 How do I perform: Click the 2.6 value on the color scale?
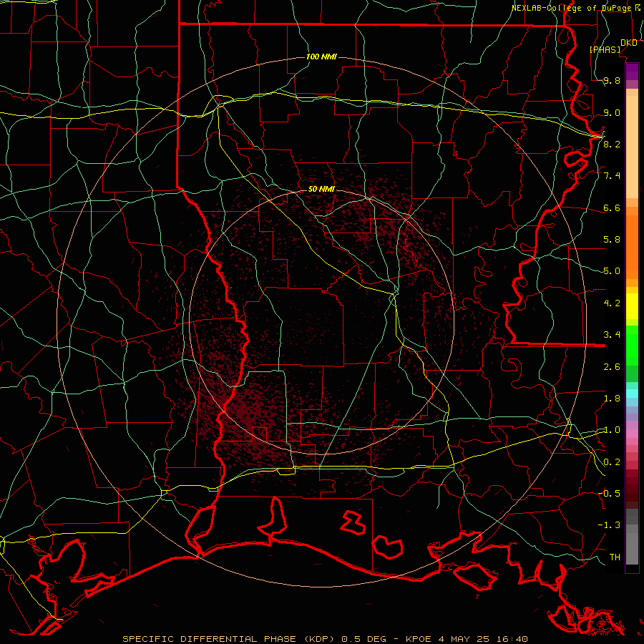coord(612,366)
